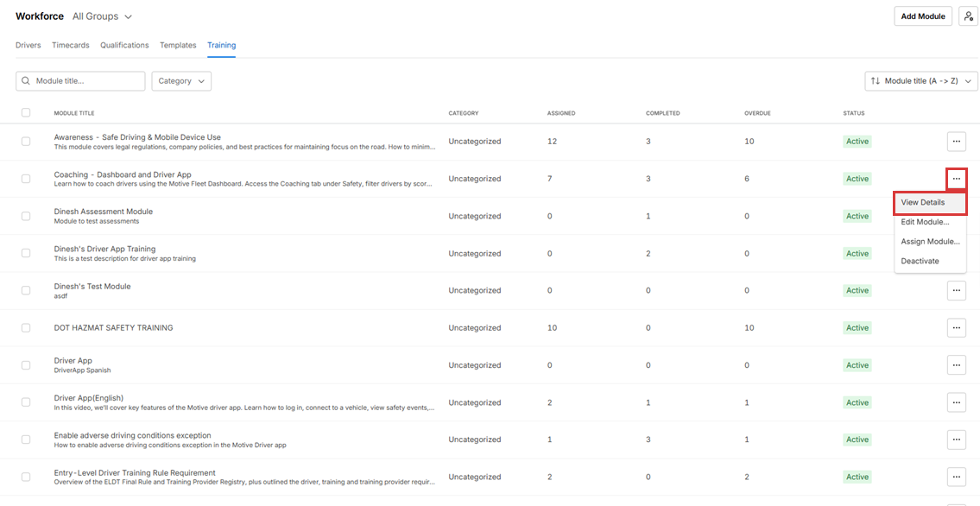Open more options for DOT HAZMAT SAFETY TRAINING
Screen dimensions: 980x506
click(x=956, y=328)
